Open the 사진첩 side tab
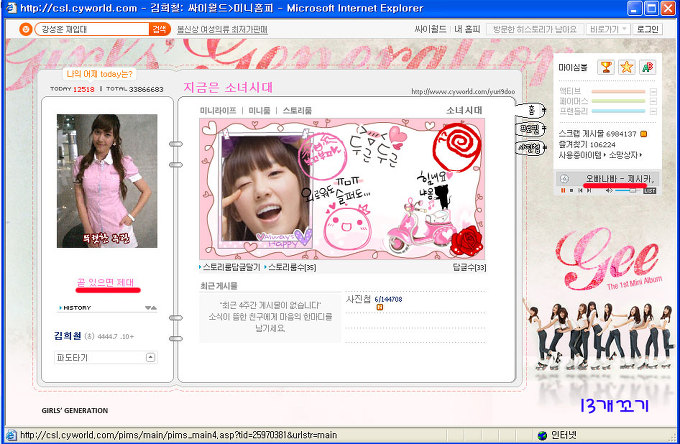The width and height of the screenshot is (680, 444). pyautogui.click(x=531, y=148)
